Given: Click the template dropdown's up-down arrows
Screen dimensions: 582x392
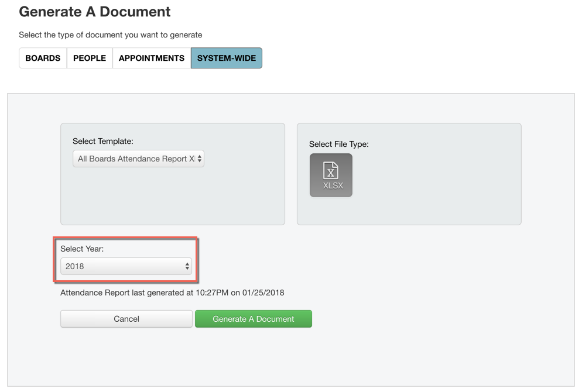Looking at the screenshot, I should [x=200, y=159].
